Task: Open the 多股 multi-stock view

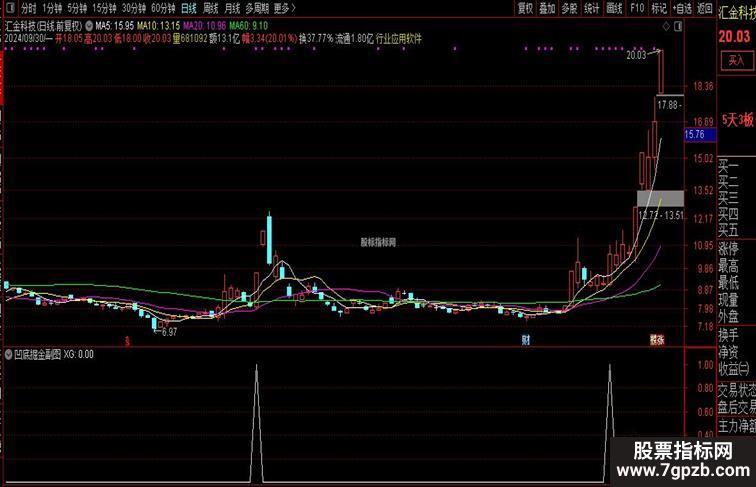Action: pyautogui.click(x=569, y=8)
